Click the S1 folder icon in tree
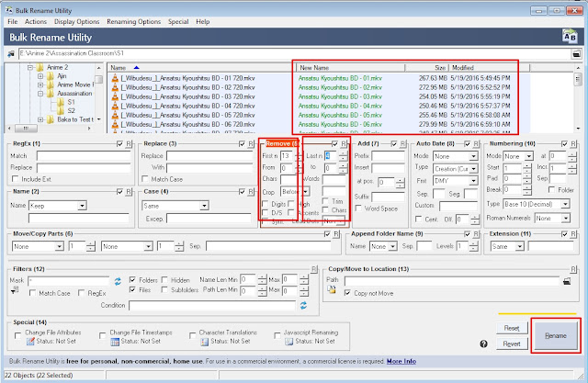 [61, 102]
